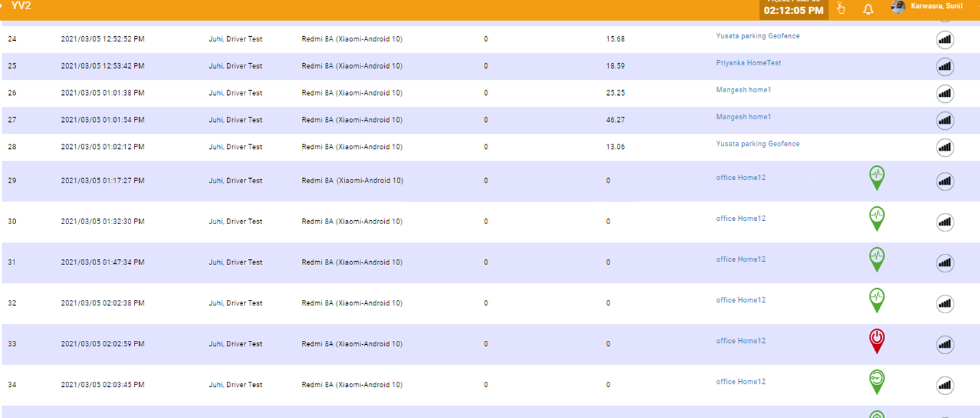Click the YV2 title in header
The height and width of the screenshot is (418, 980).
point(21,6)
